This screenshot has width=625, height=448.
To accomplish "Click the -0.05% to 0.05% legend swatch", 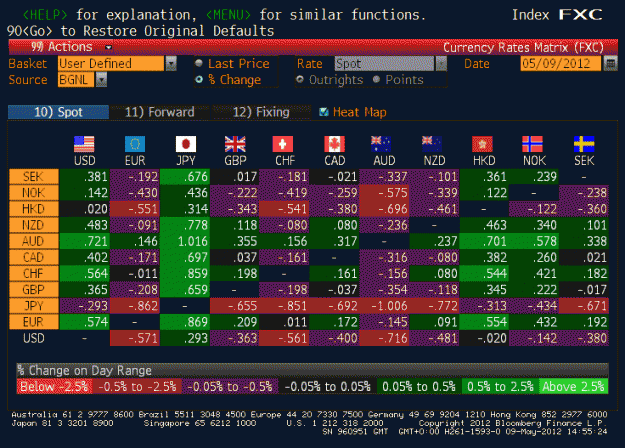I will pyautogui.click(x=327, y=386).
